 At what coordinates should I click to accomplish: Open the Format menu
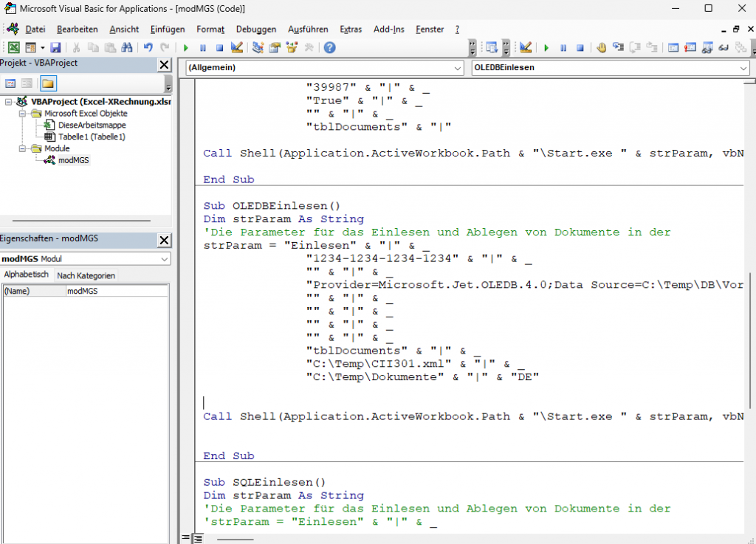pos(210,30)
